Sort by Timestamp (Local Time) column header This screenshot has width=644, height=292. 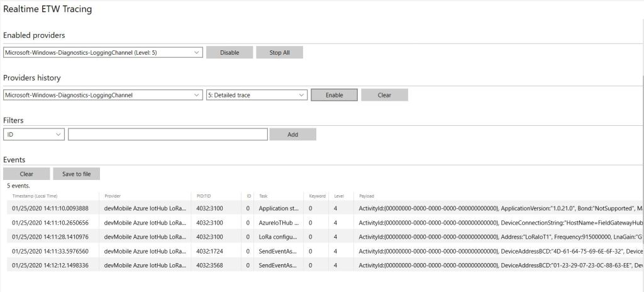35,196
